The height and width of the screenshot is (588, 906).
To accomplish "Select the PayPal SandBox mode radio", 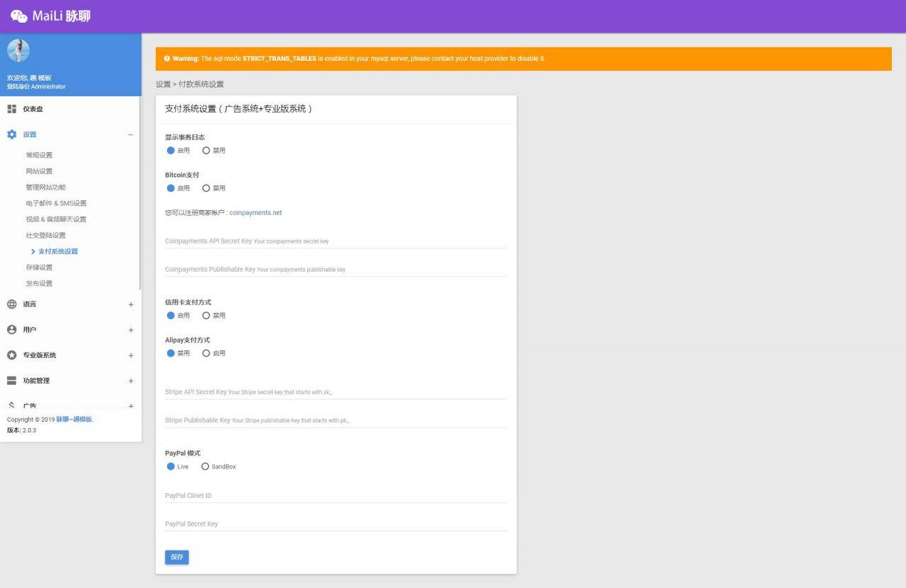I will (205, 467).
